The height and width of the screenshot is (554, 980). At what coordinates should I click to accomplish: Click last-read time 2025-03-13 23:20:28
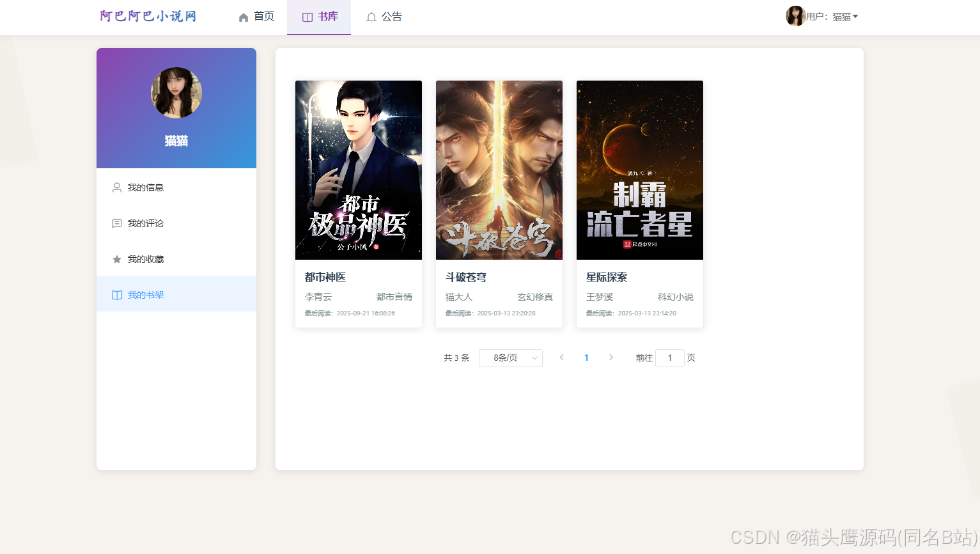pos(506,313)
